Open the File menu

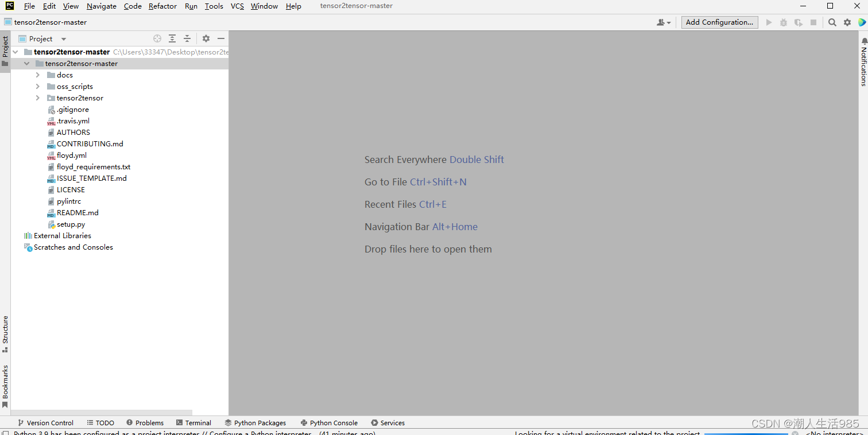29,6
